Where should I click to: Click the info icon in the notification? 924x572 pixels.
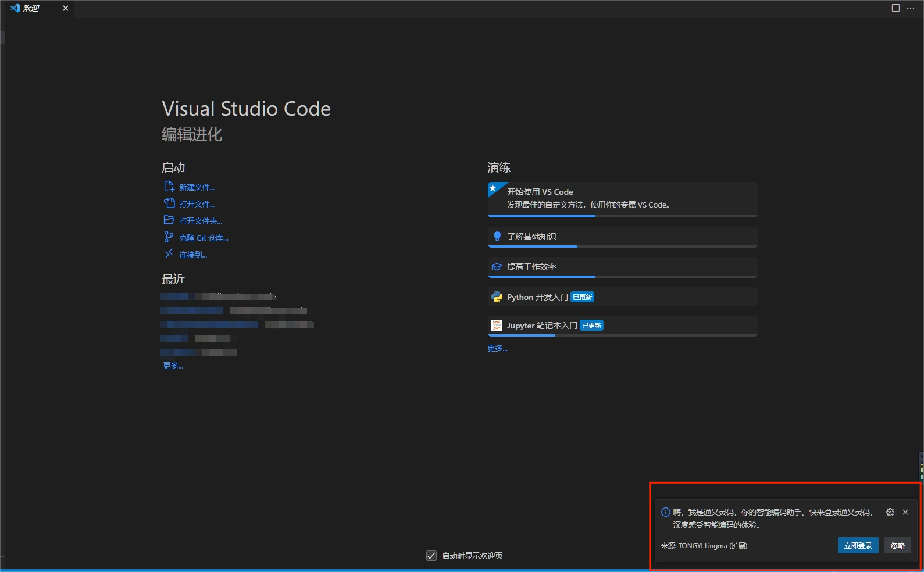pyautogui.click(x=666, y=512)
